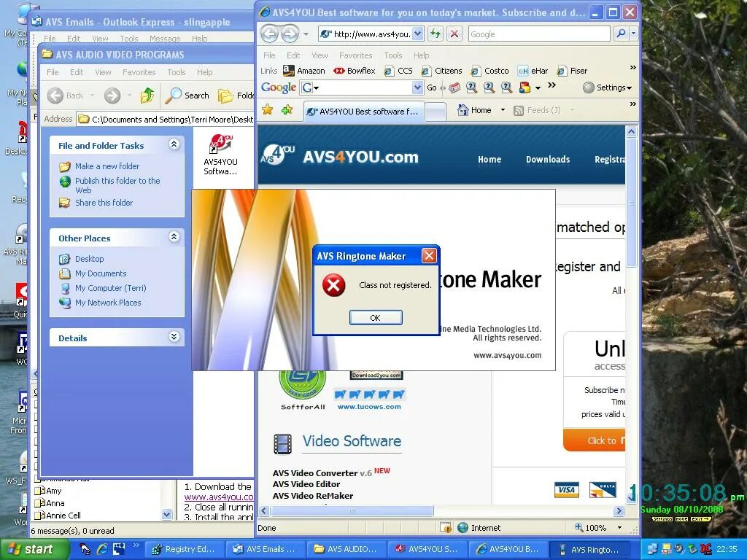Click the Forward arrow in Internet Explorer
Viewport: 747px width, 560px height.
pos(290,34)
